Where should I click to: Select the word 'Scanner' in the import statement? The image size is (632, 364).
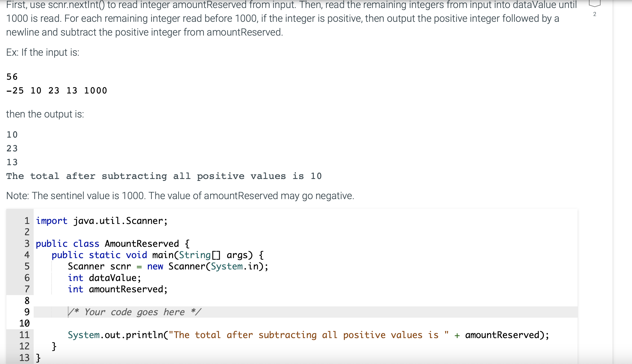click(145, 220)
